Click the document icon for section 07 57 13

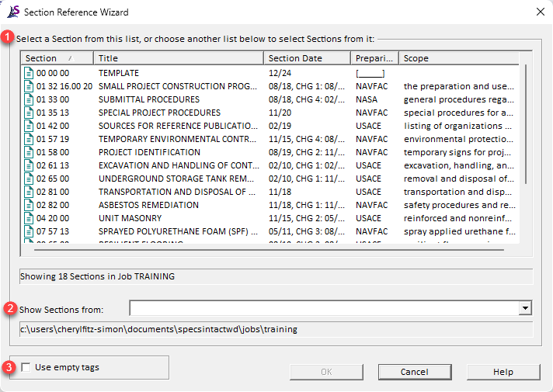tap(29, 231)
